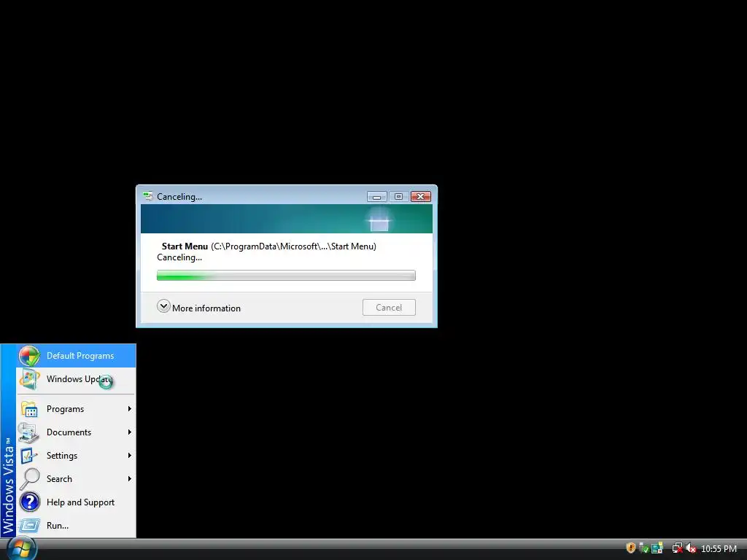Click the Canceling dialog title bar
Image resolution: width=747 pixels, height=560 pixels.
[x=286, y=196]
